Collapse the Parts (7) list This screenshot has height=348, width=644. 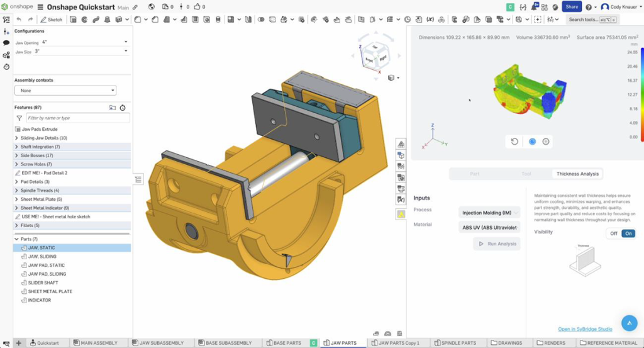[16, 239]
